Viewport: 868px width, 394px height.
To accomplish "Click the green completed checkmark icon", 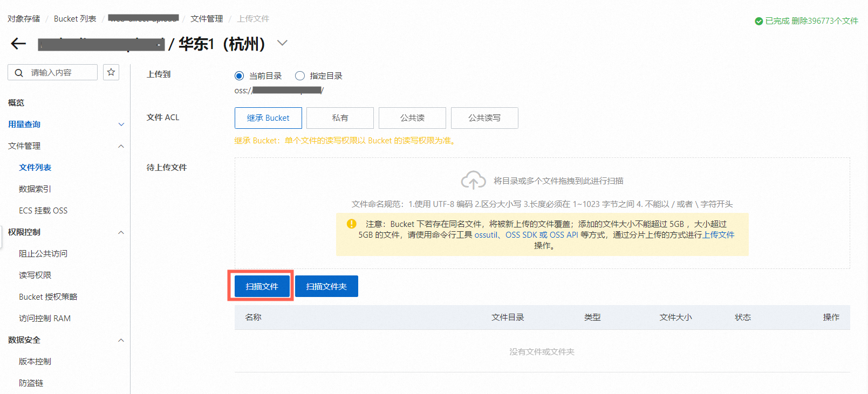I will coord(758,21).
